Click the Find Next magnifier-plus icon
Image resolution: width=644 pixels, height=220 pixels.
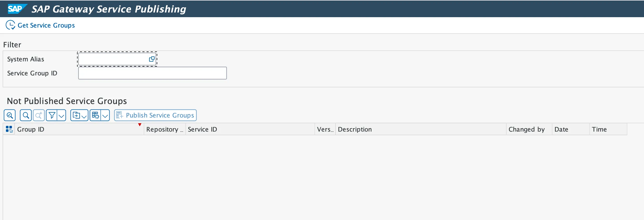(39, 115)
